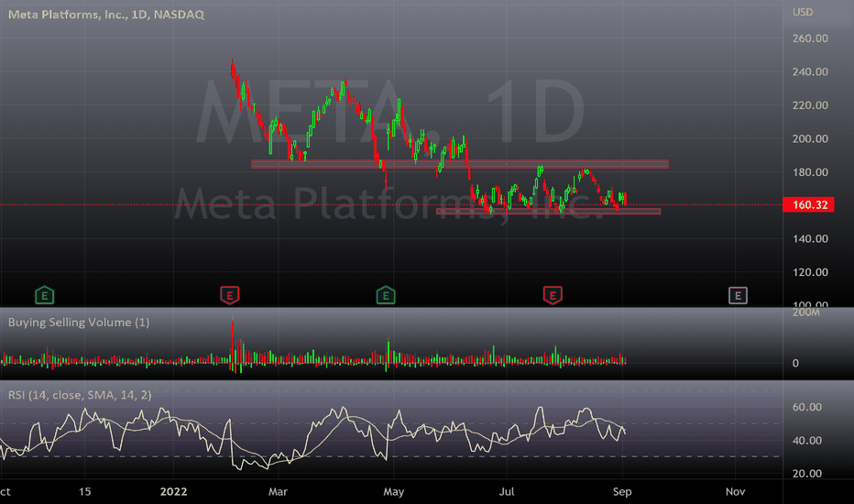Image resolution: width=854 pixels, height=504 pixels.
Task: Click the 260.00 price axis label
Action: (810, 38)
